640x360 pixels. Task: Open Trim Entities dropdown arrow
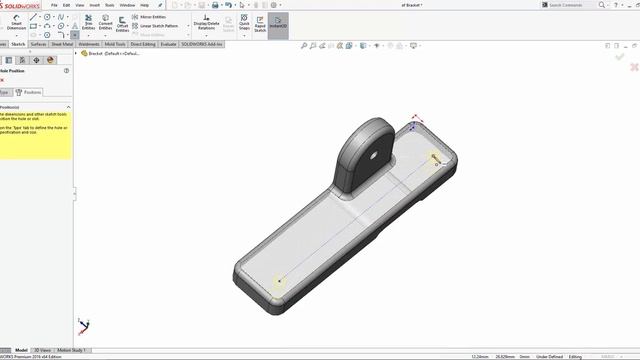pyautogui.click(x=88, y=36)
